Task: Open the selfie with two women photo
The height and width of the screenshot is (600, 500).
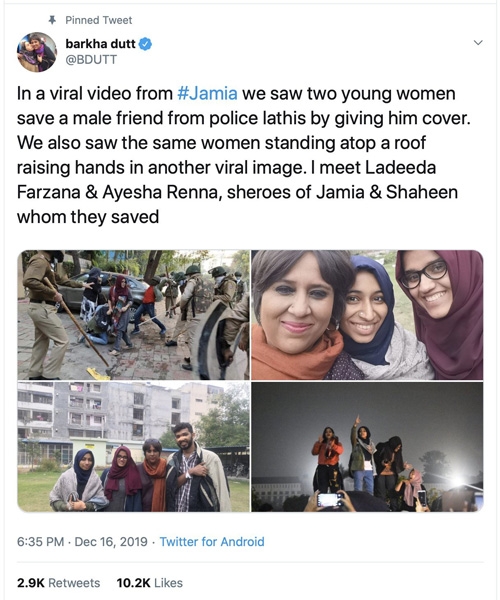Action: (x=367, y=315)
